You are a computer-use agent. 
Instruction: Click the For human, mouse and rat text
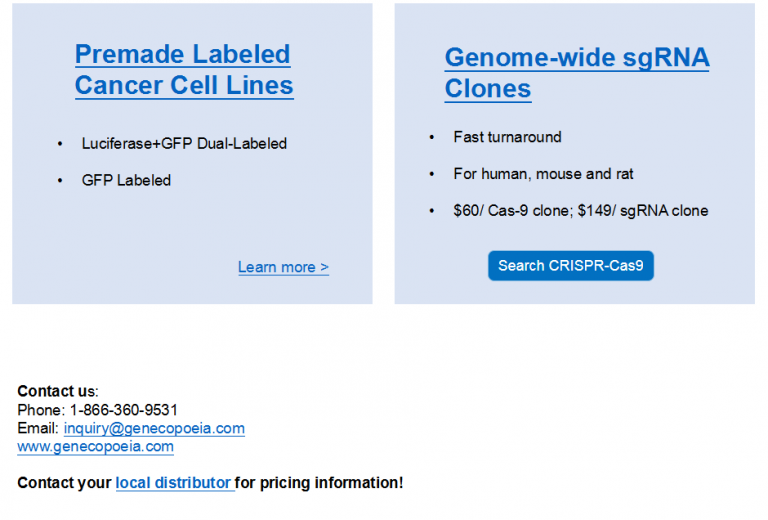coord(543,174)
